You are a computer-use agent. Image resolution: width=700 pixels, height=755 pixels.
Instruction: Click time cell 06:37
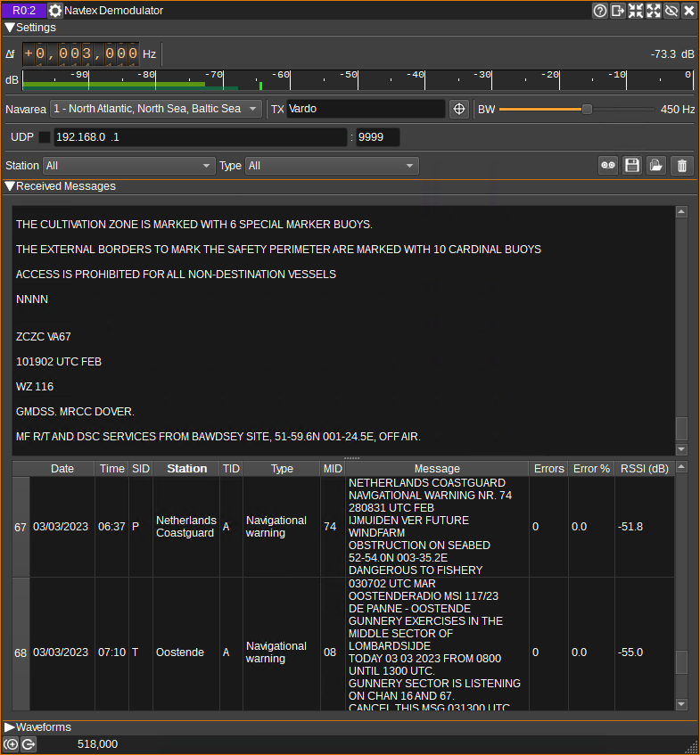pyautogui.click(x=111, y=527)
